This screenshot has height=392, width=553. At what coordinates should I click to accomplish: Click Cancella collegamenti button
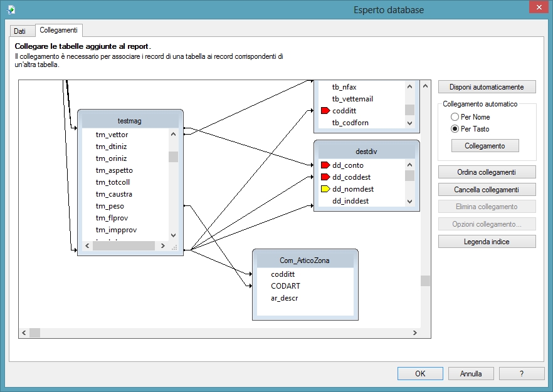point(487,190)
